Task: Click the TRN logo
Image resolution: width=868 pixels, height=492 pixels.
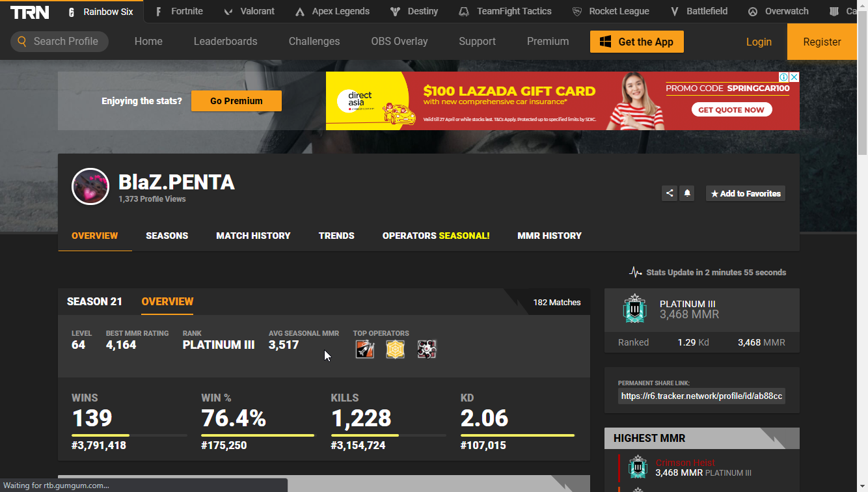Action: tap(30, 12)
